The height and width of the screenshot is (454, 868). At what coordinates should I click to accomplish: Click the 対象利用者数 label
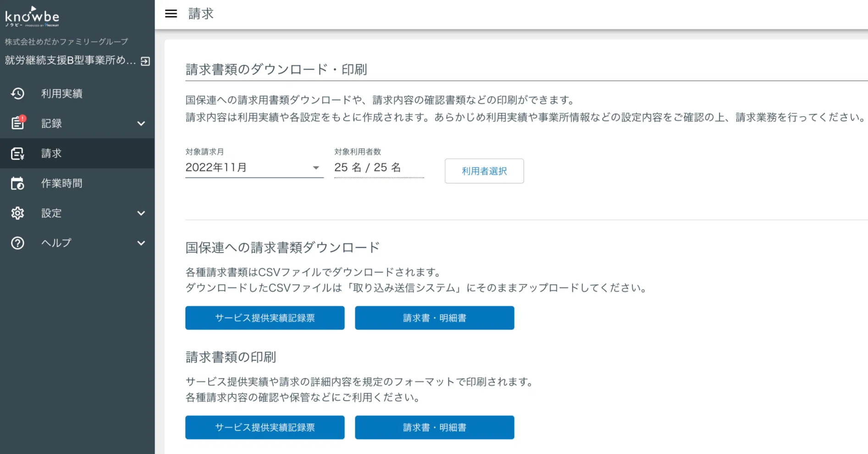coord(358,152)
